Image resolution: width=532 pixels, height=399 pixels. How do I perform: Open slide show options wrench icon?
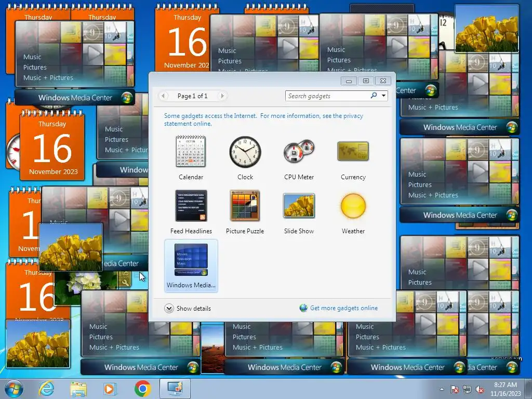tap(126, 283)
